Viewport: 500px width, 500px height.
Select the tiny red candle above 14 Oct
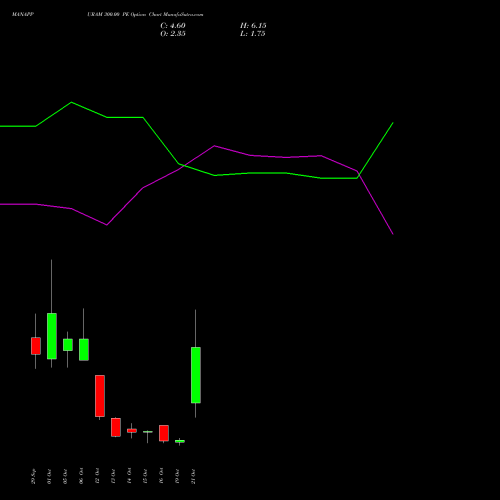(x=132, y=431)
